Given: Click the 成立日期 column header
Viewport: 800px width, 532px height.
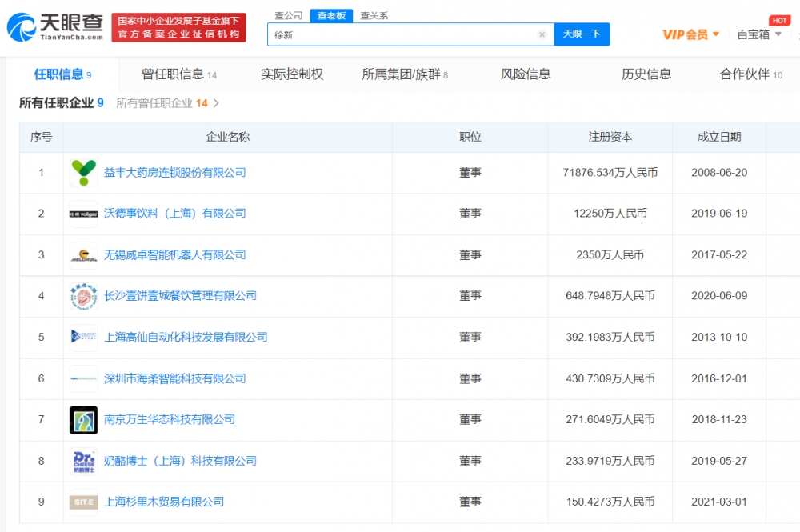Looking at the screenshot, I should 719,137.
